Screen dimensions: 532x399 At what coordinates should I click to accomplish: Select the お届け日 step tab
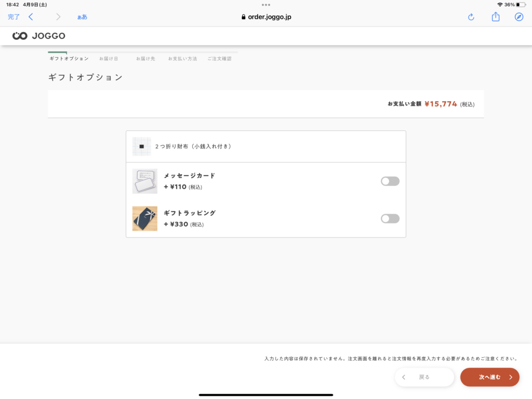108,59
